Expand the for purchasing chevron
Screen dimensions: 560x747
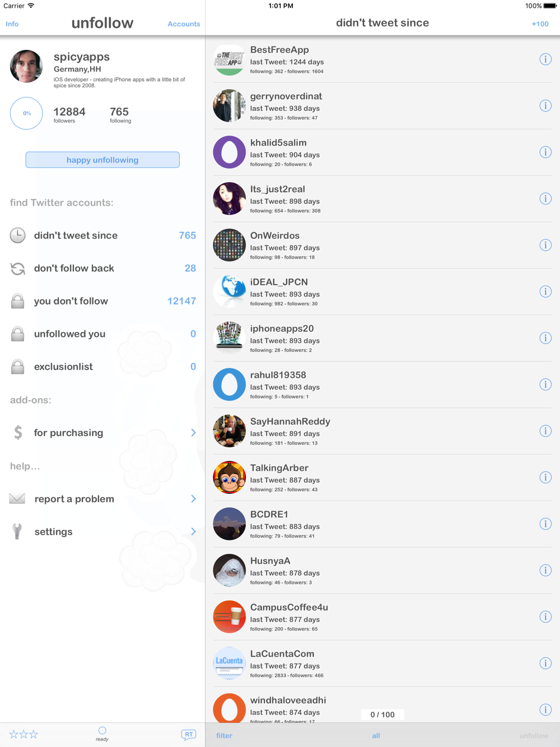(x=193, y=433)
